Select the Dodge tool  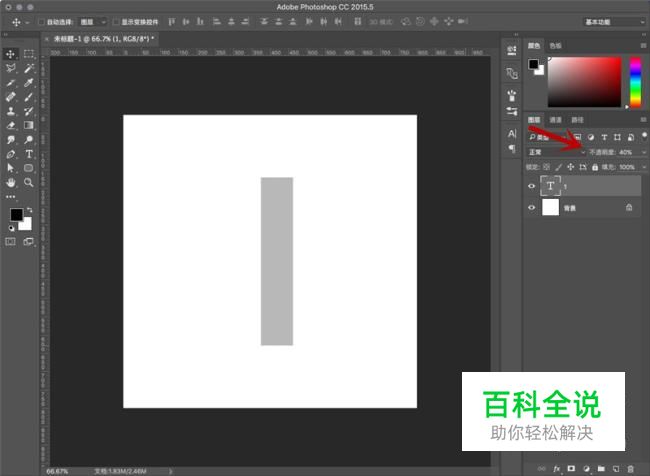(x=29, y=140)
